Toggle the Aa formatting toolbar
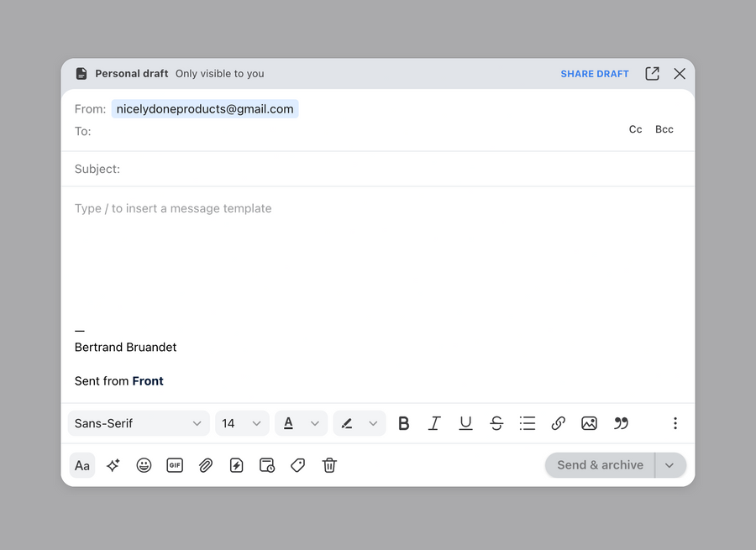Image resolution: width=756 pixels, height=550 pixels. pos(81,465)
